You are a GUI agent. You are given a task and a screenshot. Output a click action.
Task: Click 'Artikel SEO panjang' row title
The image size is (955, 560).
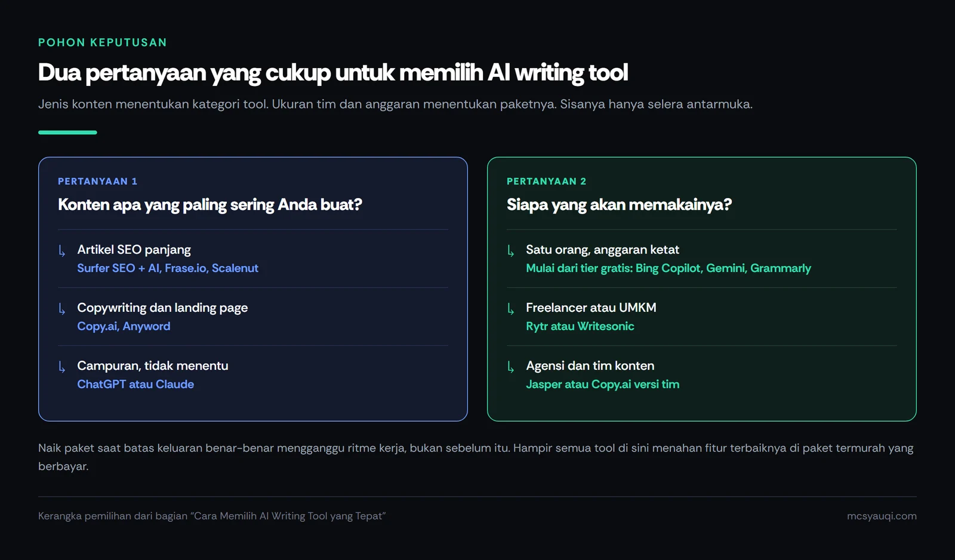[134, 249]
